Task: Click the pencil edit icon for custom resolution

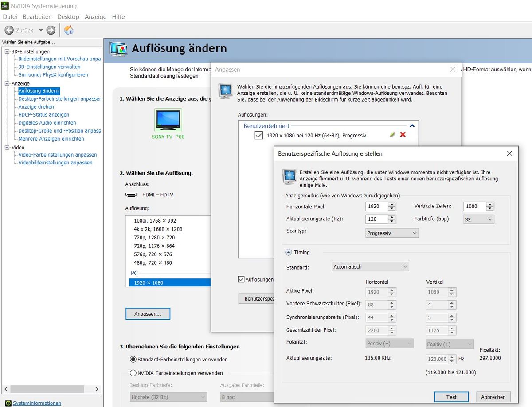Action: pyautogui.click(x=392, y=135)
